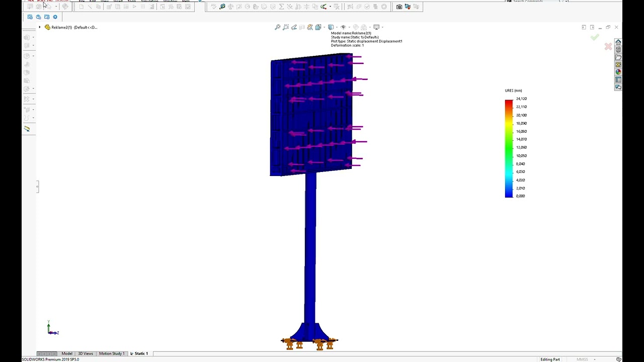Image resolution: width=644 pixels, height=362 pixels.
Task: Click the sigma icon in Simulation toolbar
Action: pos(281,7)
